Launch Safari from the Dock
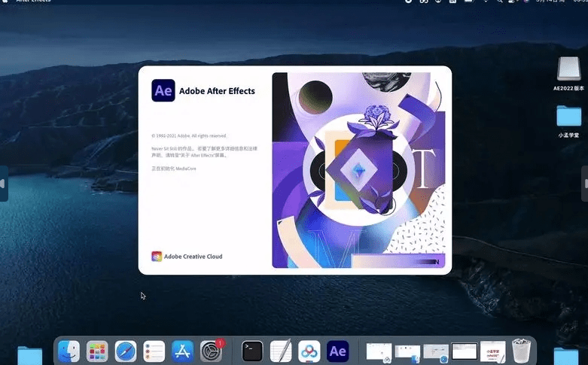 point(126,351)
